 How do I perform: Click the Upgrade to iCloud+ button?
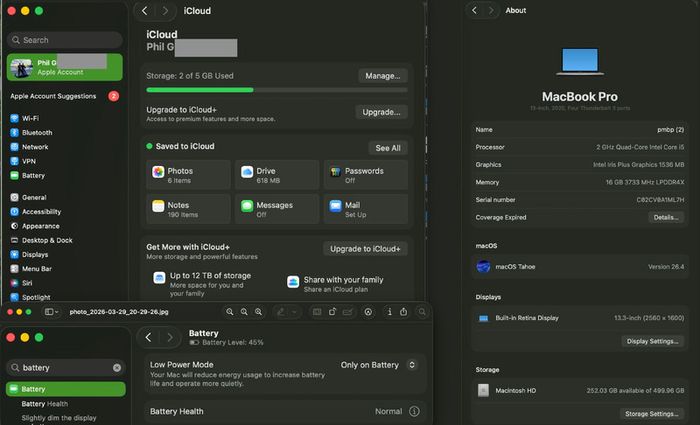click(x=365, y=249)
